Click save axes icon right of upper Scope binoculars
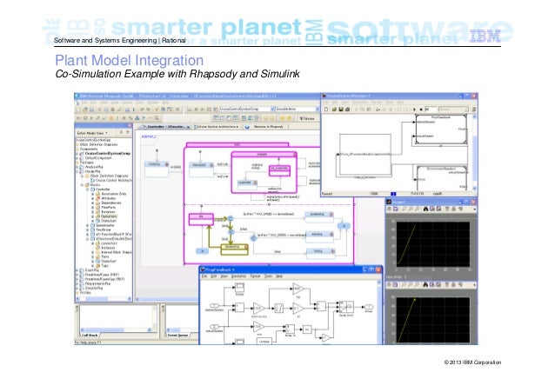Image resolution: width=555 pixels, height=392 pixels. (432, 209)
